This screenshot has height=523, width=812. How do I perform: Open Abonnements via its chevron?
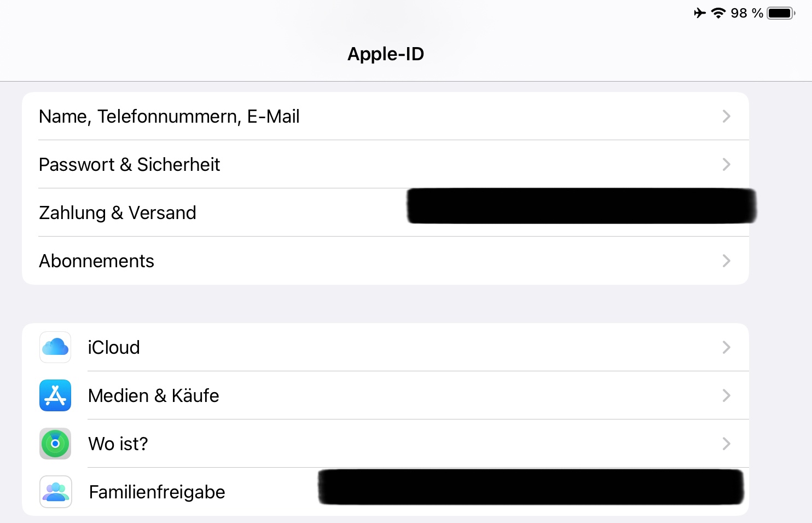click(726, 261)
